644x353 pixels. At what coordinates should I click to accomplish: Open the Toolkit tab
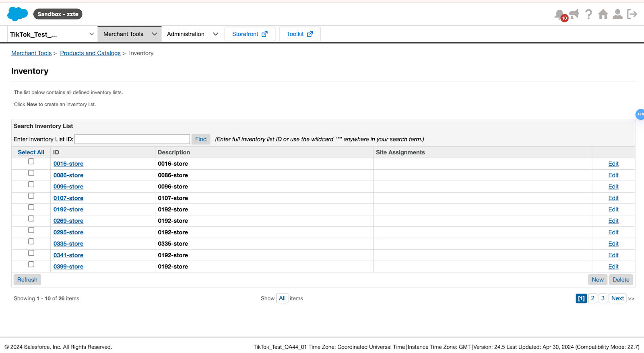(x=299, y=34)
